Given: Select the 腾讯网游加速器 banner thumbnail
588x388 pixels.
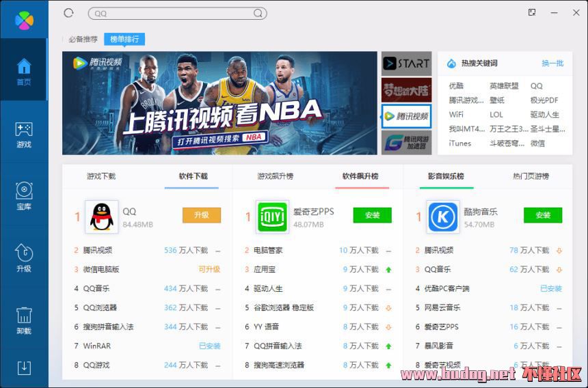Looking at the screenshot, I should [407, 142].
